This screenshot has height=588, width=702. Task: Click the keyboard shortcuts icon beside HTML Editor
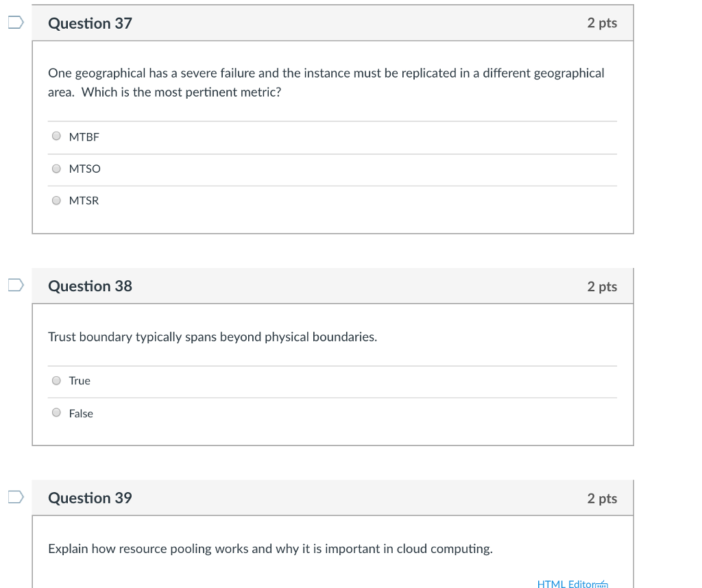(x=604, y=584)
